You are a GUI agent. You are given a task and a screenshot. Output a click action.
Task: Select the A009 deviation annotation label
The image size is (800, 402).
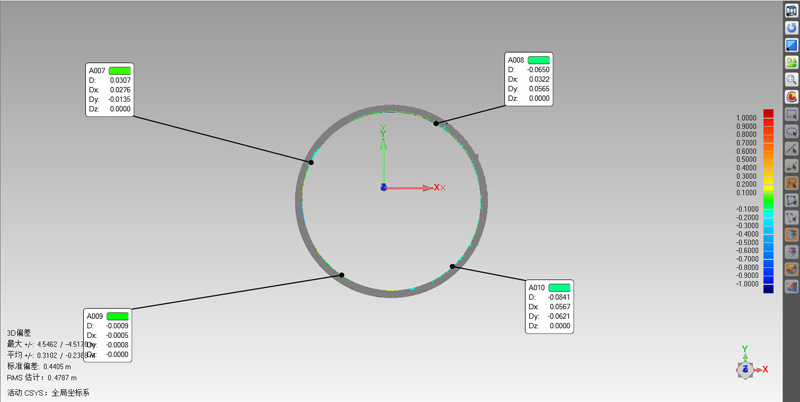pyautogui.click(x=96, y=317)
